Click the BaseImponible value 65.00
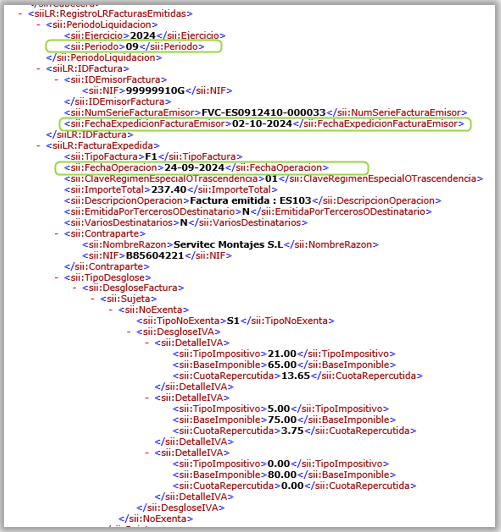The height and width of the screenshot is (532, 501). [x=282, y=365]
